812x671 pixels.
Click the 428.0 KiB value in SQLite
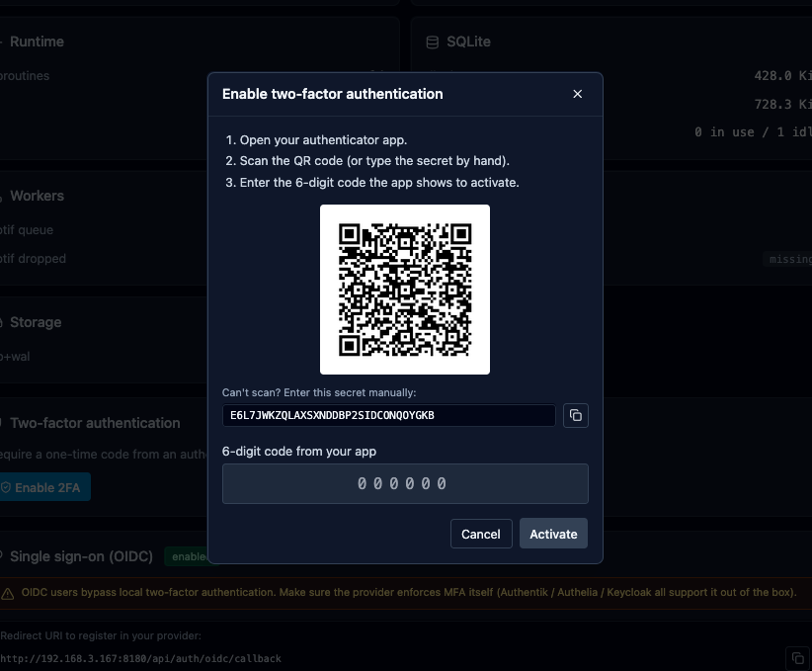coord(782,76)
